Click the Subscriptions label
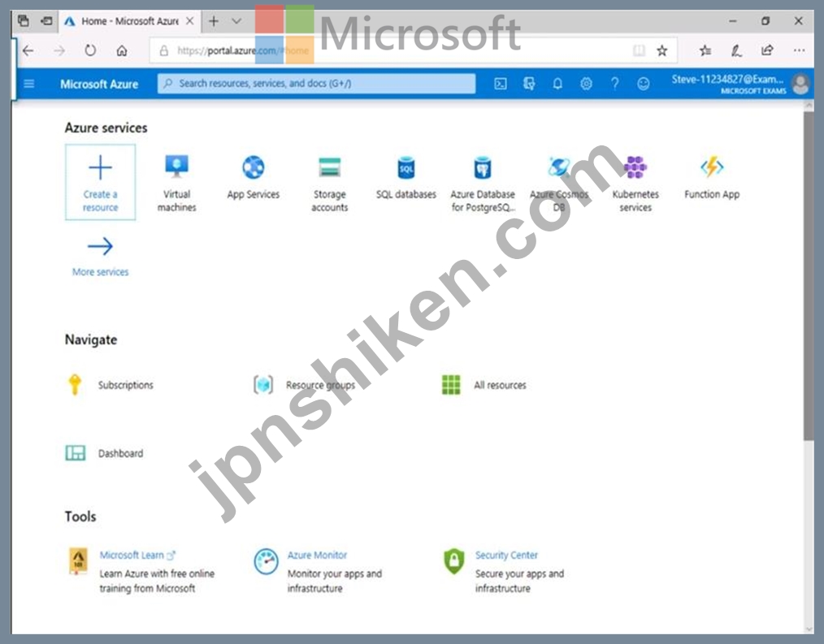 (126, 385)
